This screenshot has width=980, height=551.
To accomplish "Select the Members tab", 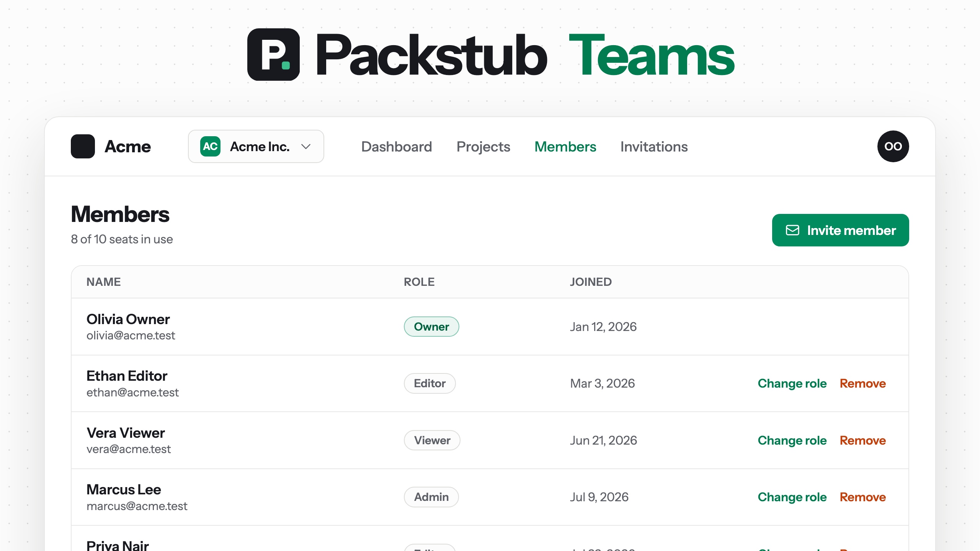I will (x=565, y=147).
